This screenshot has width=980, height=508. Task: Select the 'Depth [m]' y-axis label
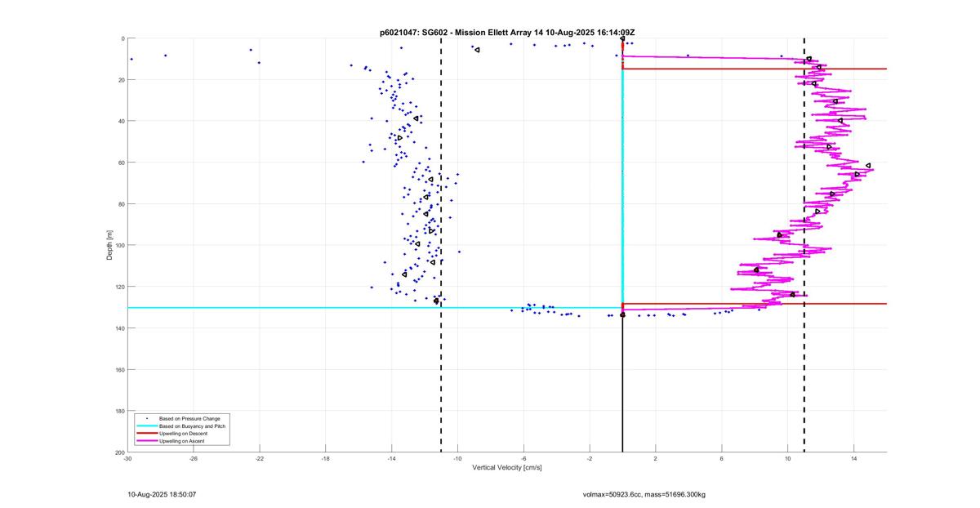(x=109, y=245)
